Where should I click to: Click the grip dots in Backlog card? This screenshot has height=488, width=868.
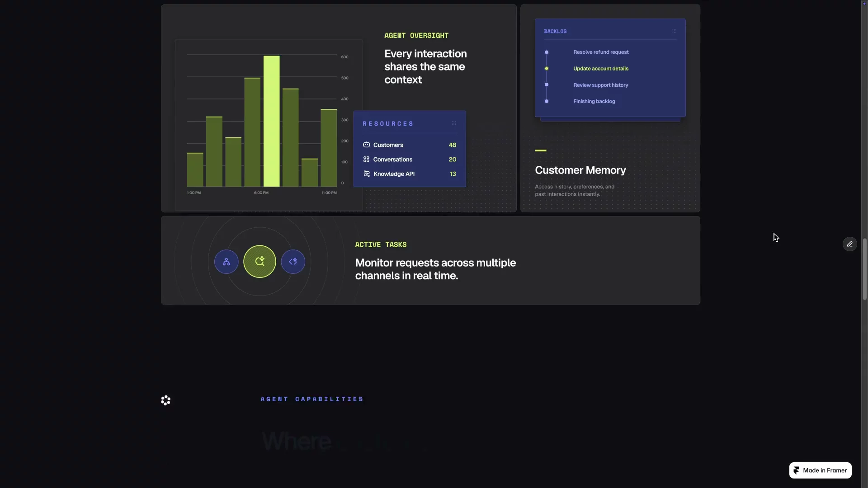pos(674,31)
